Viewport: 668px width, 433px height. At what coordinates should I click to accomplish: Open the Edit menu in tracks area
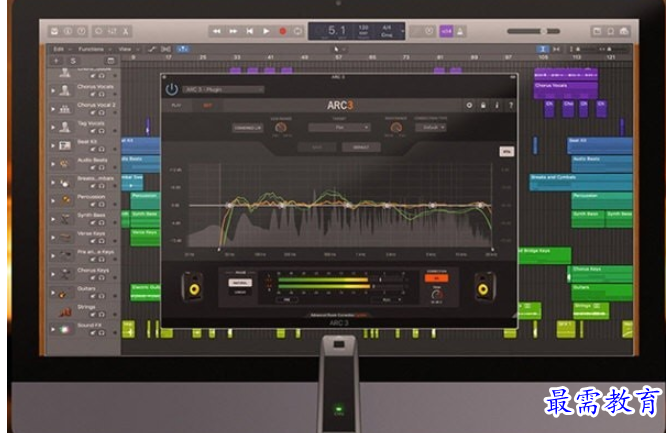tap(61, 49)
